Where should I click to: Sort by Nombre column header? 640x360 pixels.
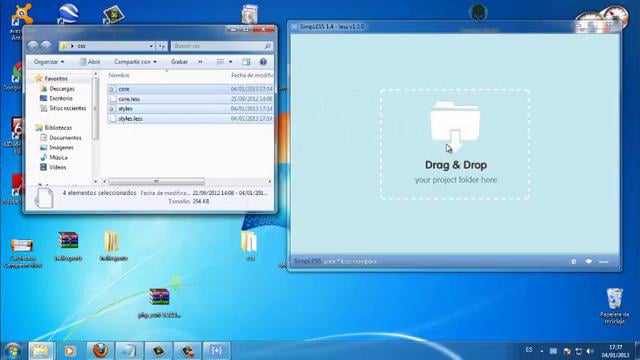point(119,76)
